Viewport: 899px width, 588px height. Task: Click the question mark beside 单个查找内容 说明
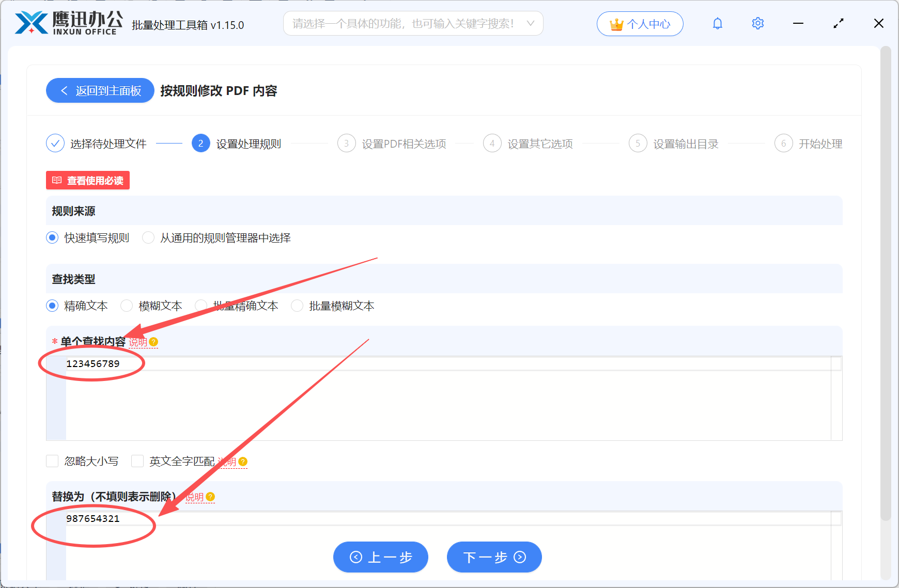pyautogui.click(x=154, y=342)
